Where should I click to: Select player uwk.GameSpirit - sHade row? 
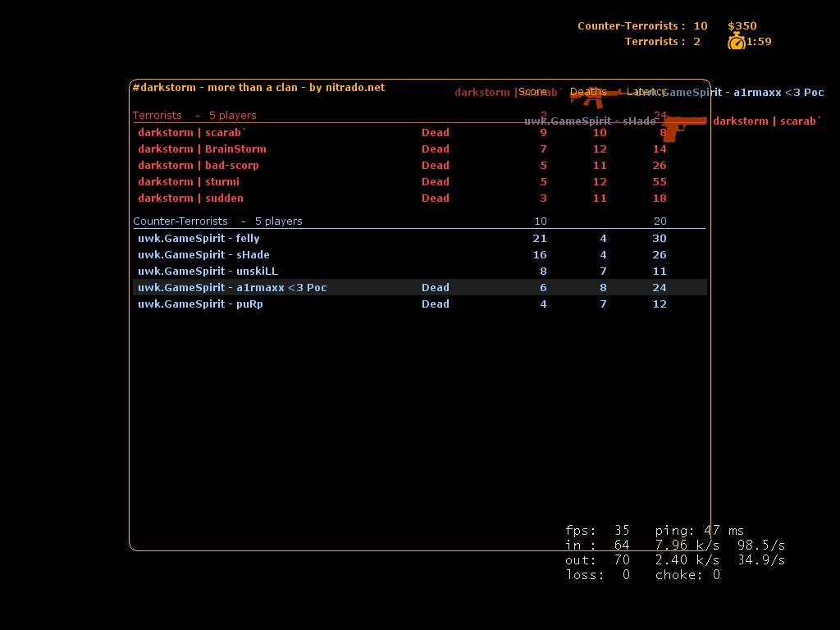203,254
